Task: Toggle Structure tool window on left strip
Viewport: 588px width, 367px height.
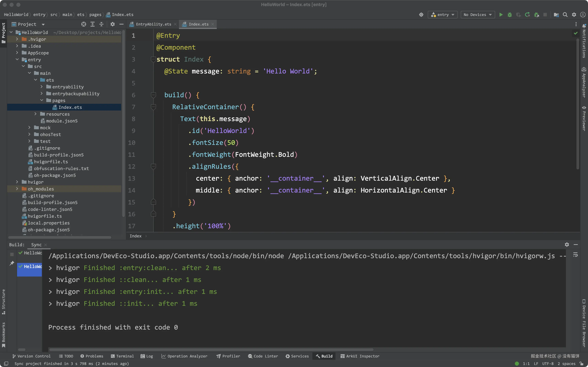Action: coord(3,302)
